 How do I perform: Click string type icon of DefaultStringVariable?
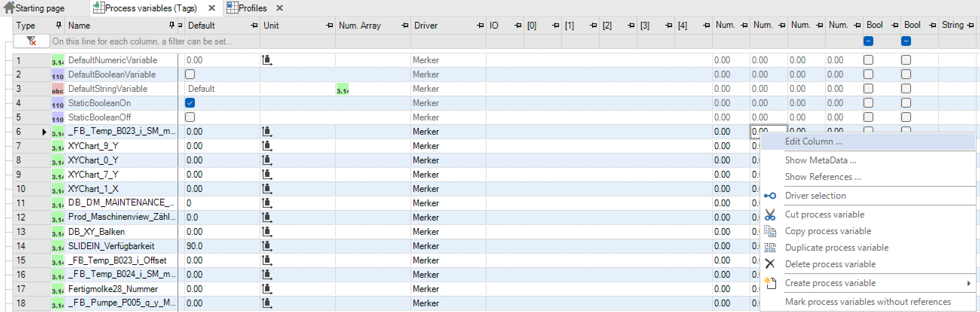tap(58, 89)
